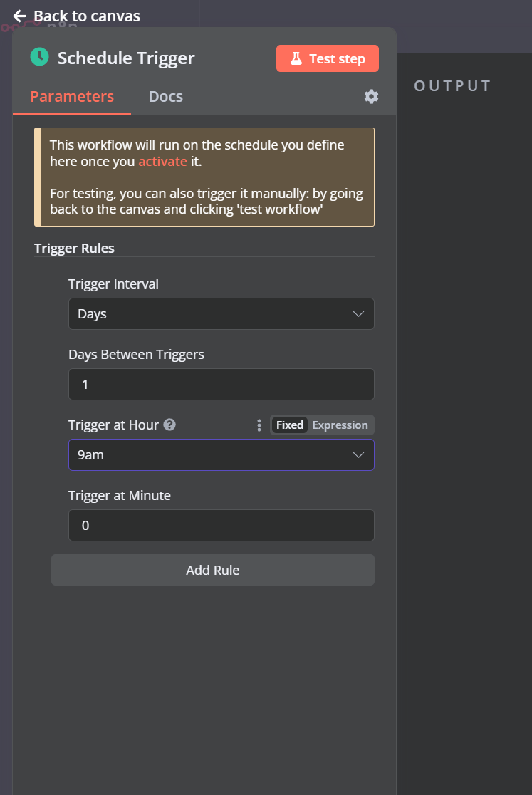Viewport: 532px width, 795px height.
Task: Click the flask icon in Test step
Action: (296, 59)
